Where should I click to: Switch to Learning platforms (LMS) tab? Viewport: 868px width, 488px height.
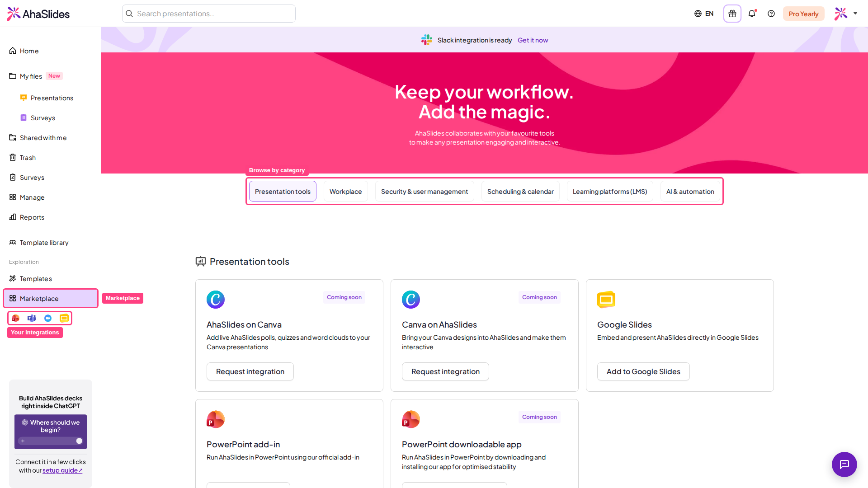(x=610, y=192)
